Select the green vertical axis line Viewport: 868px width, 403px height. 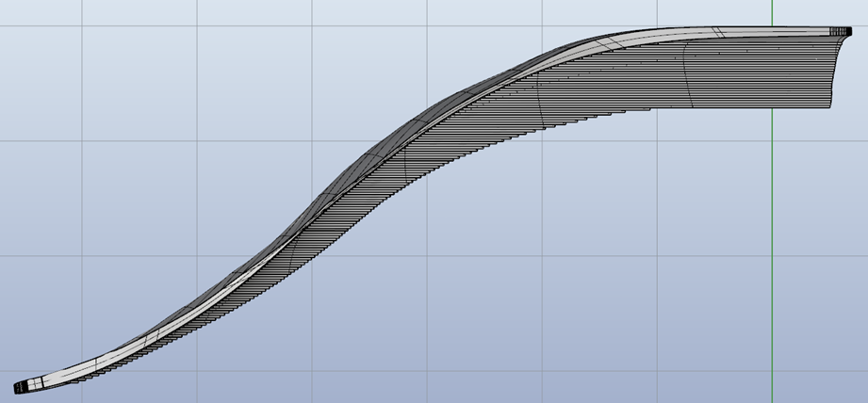point(772,201)
